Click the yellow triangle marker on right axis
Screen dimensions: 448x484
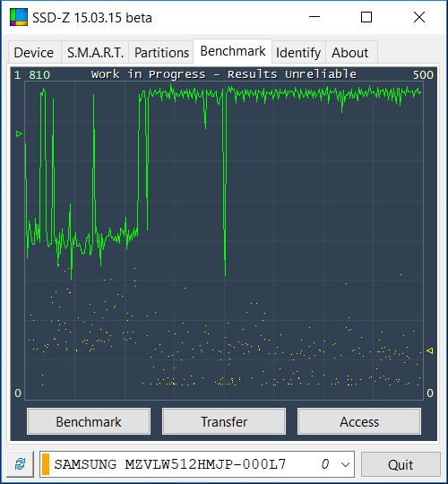(429, 350)
